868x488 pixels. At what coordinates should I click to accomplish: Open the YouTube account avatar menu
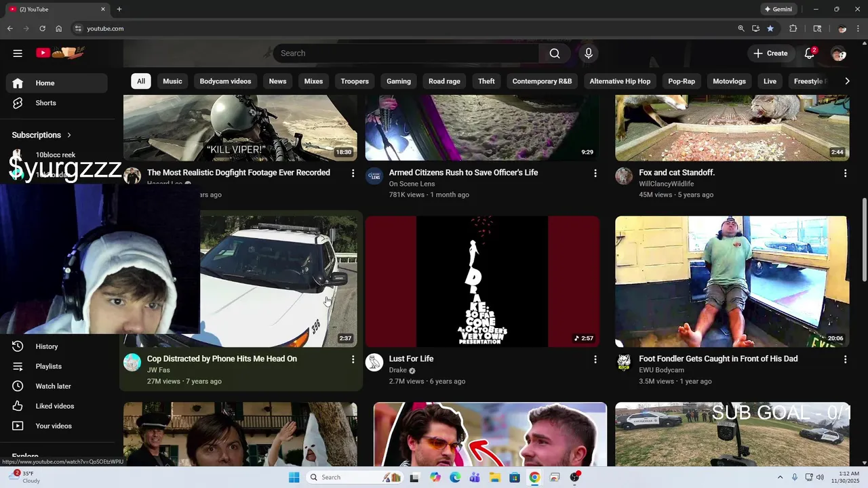839,54
